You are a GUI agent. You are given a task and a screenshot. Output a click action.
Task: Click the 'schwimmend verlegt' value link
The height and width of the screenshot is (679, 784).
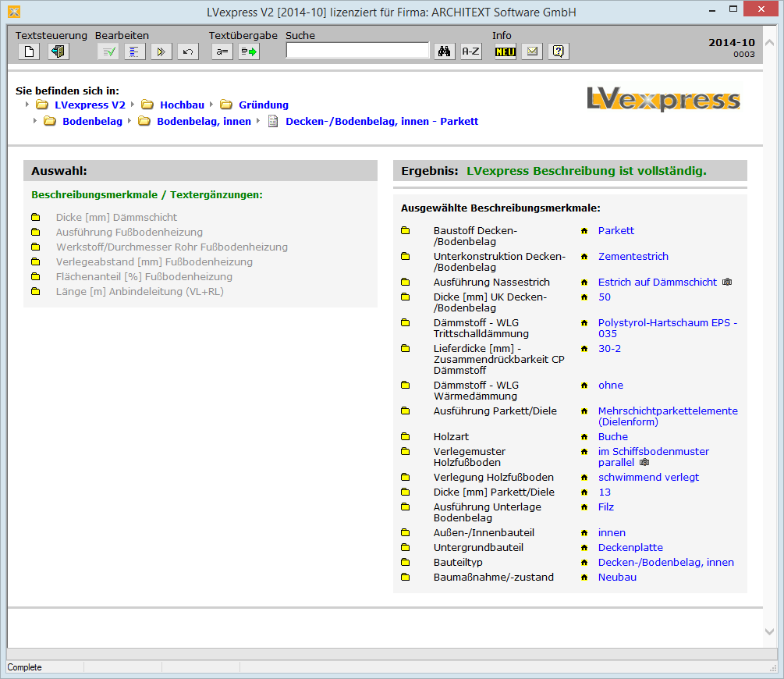pyautogui.click(x=648, y=478)
